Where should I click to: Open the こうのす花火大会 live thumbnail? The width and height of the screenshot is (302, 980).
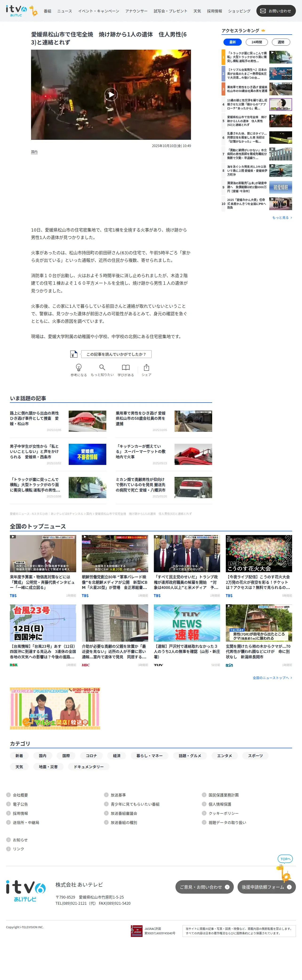pos(259,554)
